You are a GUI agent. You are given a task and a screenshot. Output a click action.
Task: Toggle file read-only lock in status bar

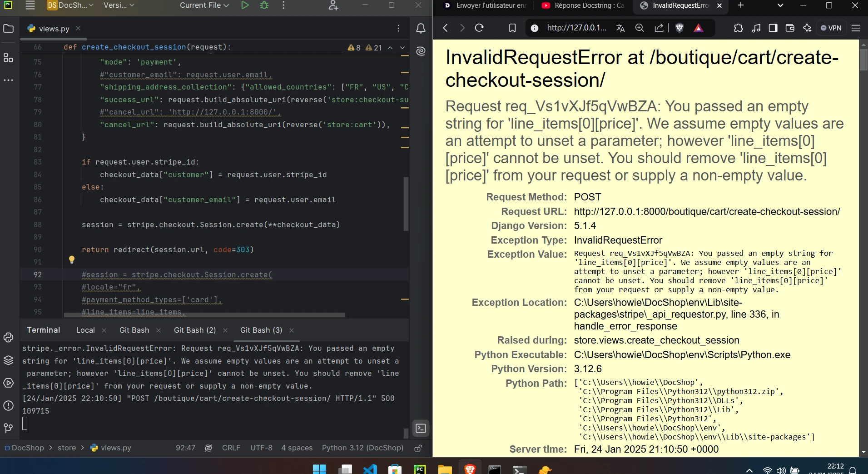tap(418, 448)
